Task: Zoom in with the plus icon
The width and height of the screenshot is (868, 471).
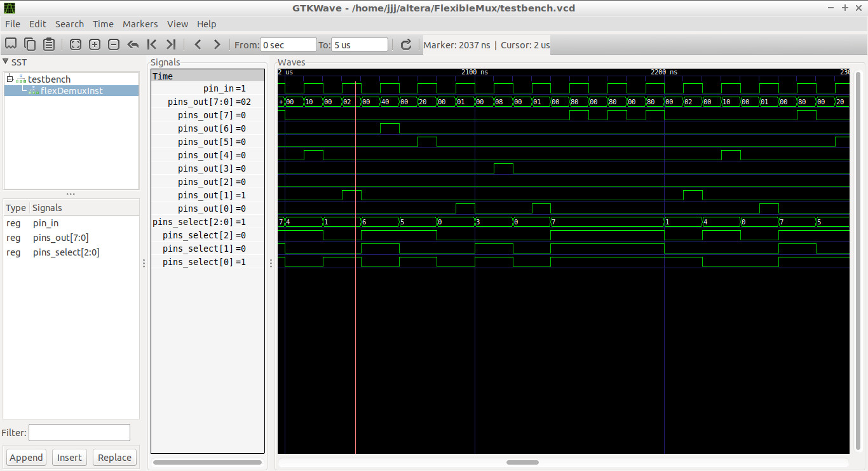Action: coord(95,44)
